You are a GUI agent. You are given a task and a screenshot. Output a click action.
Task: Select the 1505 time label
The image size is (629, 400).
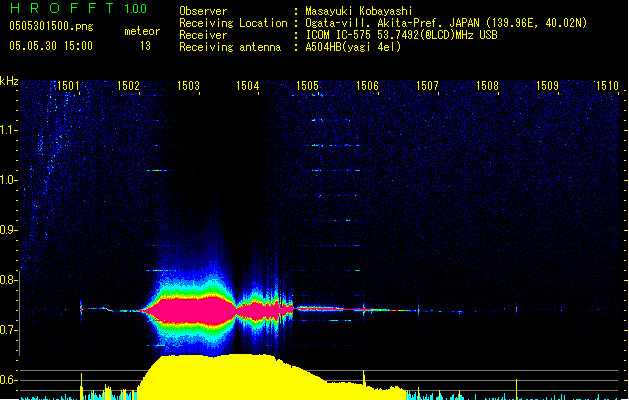coord(307,86)
